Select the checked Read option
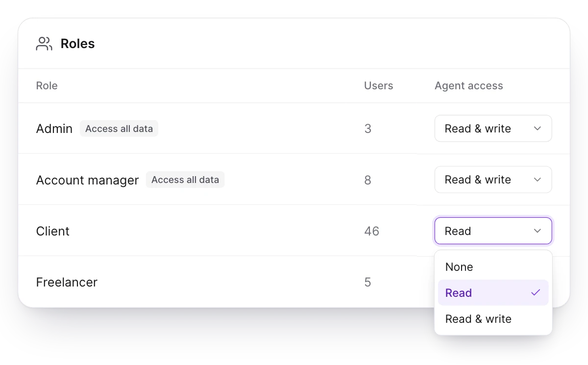The width and height of the screenshot is (588, 365). point(493,293)
